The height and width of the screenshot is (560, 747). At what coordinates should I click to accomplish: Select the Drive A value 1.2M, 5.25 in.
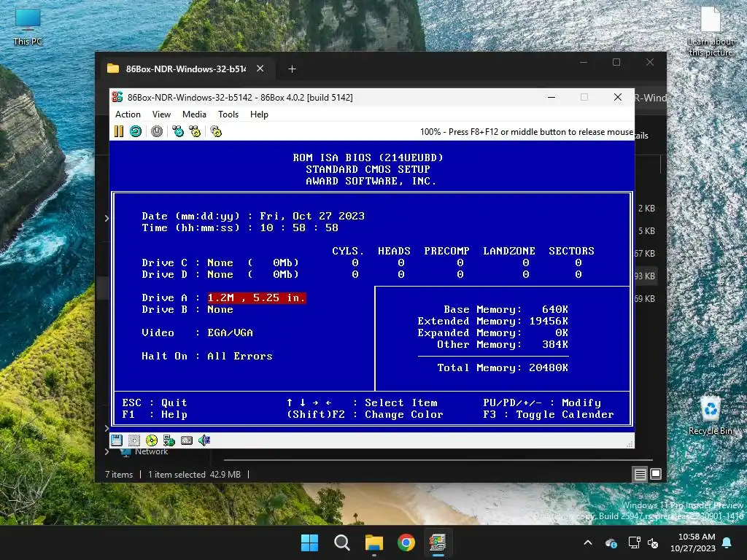[x=257, y=297]
